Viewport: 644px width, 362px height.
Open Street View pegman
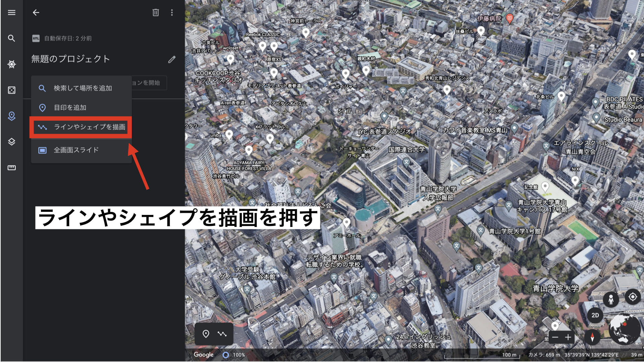611,299
